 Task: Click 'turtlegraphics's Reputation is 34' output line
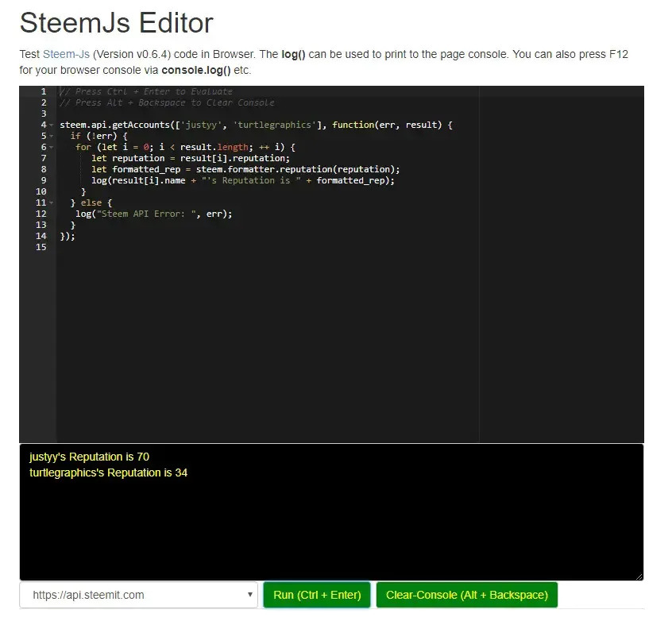click(x=109, y=472)
